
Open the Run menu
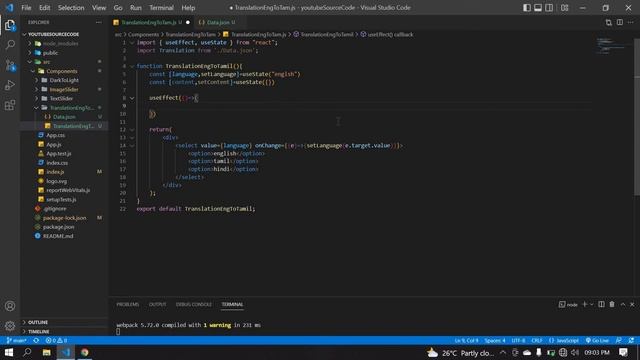pos(136,8)
